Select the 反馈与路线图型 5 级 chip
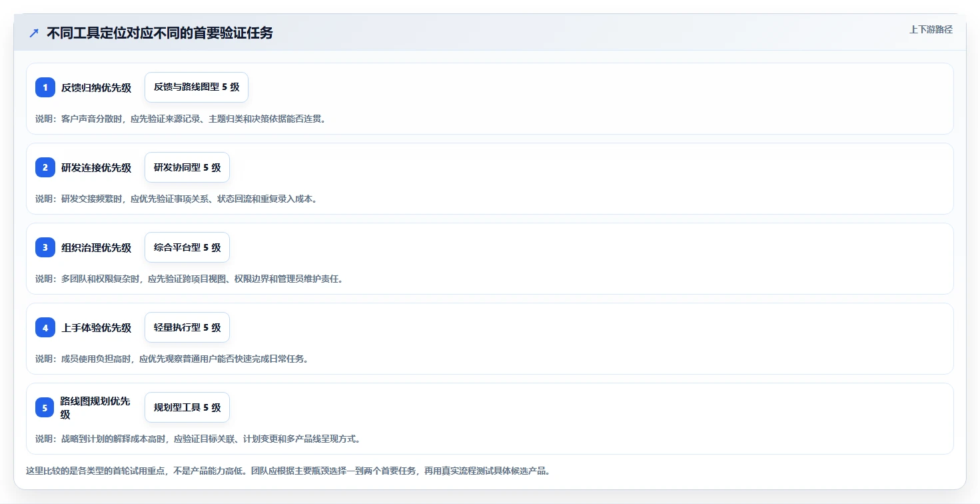980x504 pixels. (197, 87)
